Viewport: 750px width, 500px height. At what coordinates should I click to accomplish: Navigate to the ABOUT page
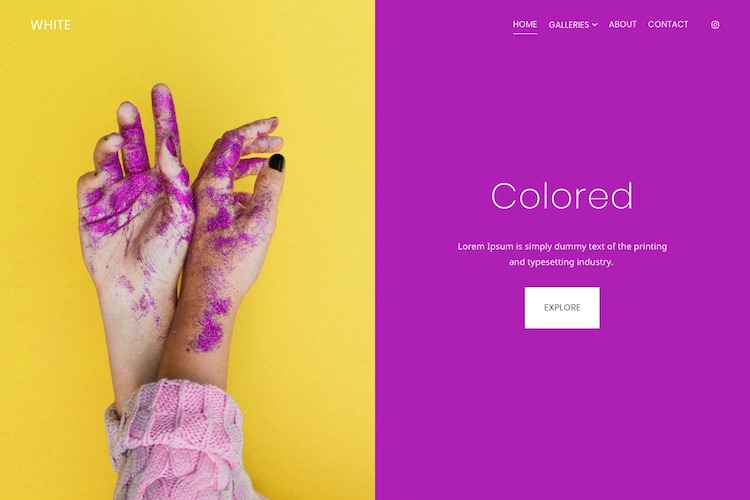[622, 24]
